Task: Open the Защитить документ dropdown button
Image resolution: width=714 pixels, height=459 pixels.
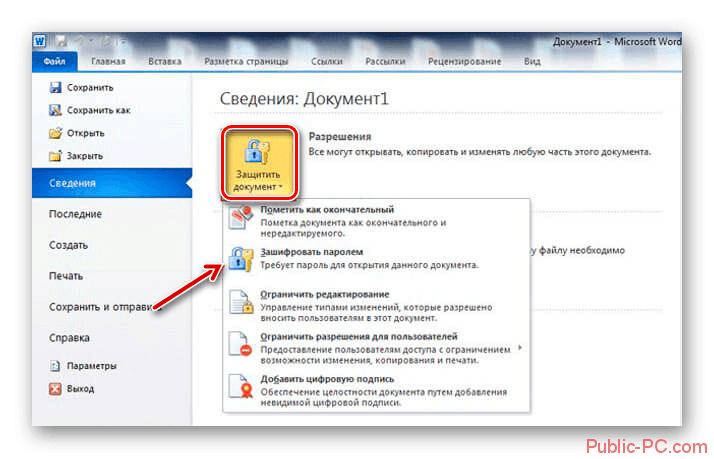Action: click(259, 163)
